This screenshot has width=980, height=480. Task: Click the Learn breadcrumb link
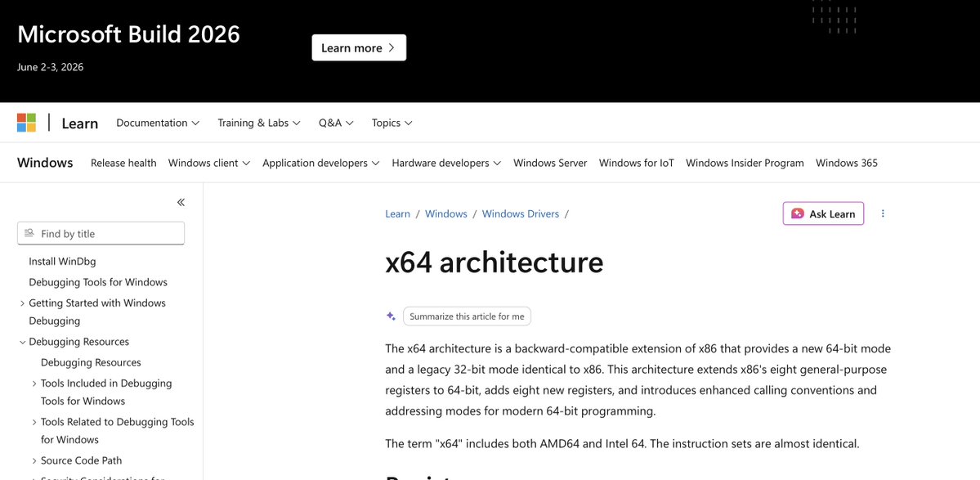click(x=397, y=213)
